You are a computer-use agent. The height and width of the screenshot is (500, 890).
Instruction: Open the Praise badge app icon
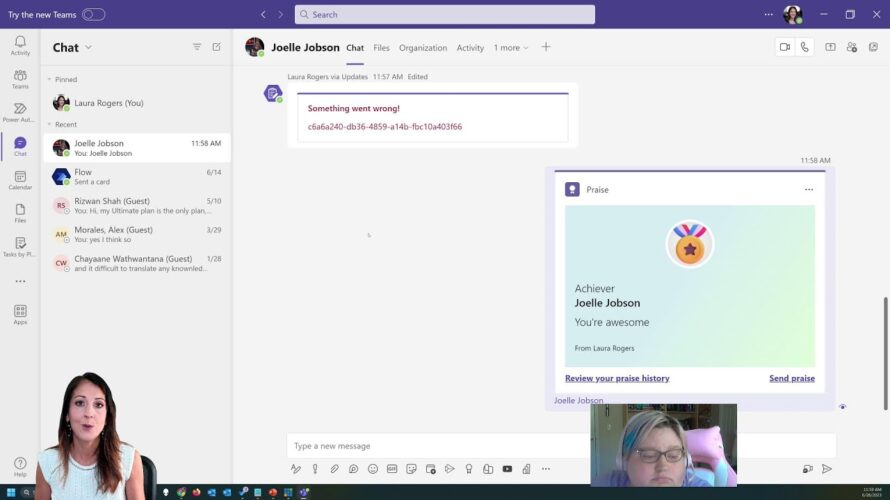click(469, 469)
